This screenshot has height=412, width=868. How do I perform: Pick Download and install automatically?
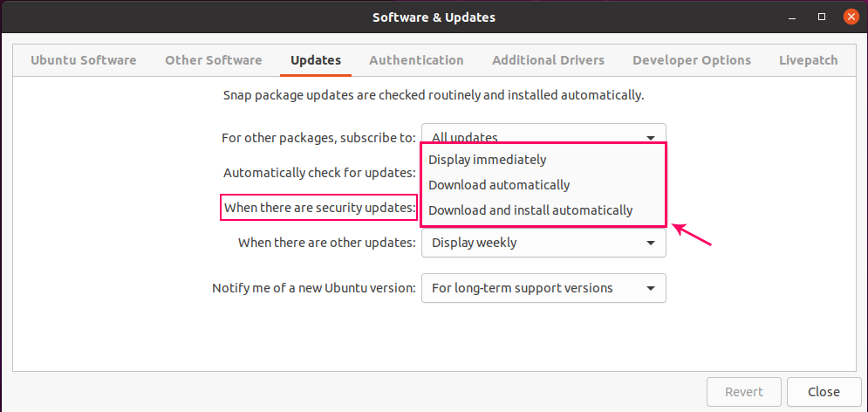pyautogui.click(x=530, y=210)
